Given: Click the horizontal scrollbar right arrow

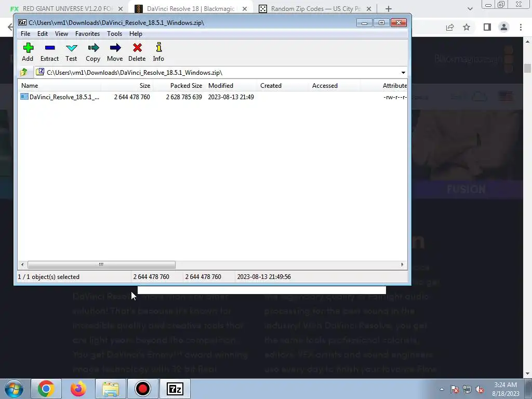Looking at the screenshot, I should (x=403, y=264).
